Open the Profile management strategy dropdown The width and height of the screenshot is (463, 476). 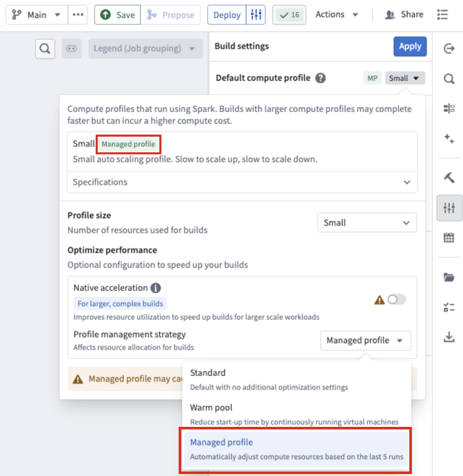(365, 340)
